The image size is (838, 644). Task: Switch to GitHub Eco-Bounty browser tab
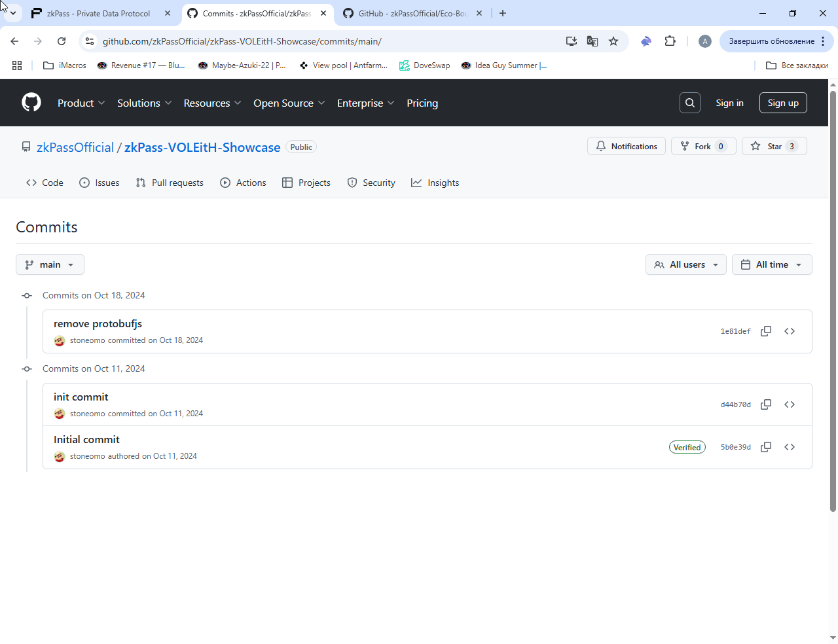tap(412, 13)
